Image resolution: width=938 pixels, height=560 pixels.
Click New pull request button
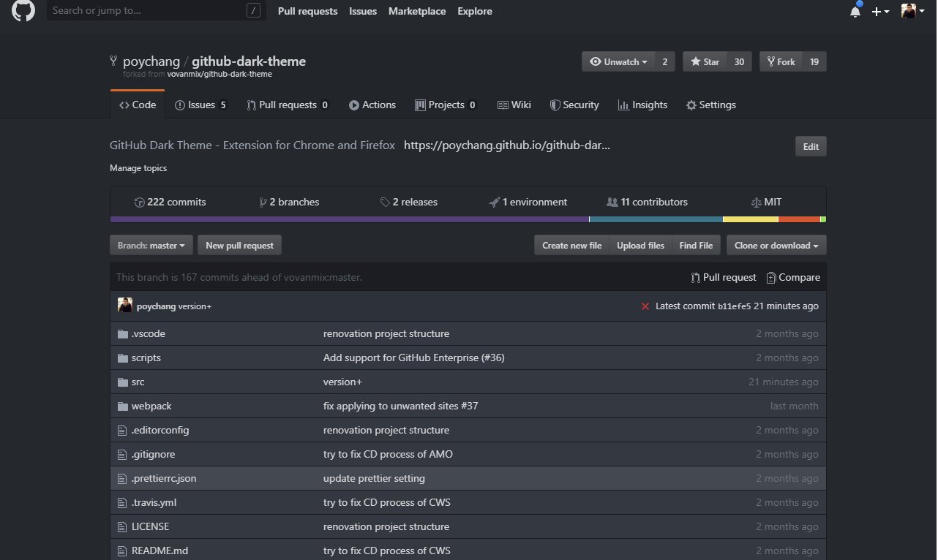point(239,245)
